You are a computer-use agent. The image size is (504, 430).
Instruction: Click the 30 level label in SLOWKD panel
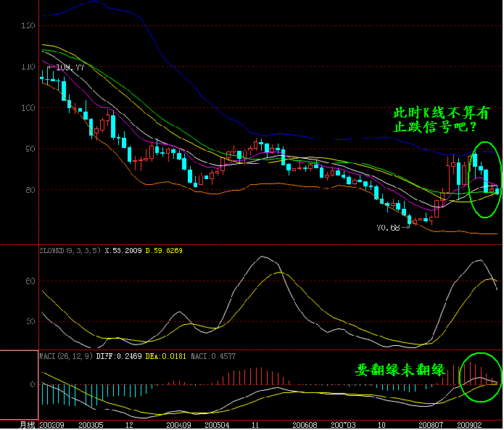[x=30, y=322]
